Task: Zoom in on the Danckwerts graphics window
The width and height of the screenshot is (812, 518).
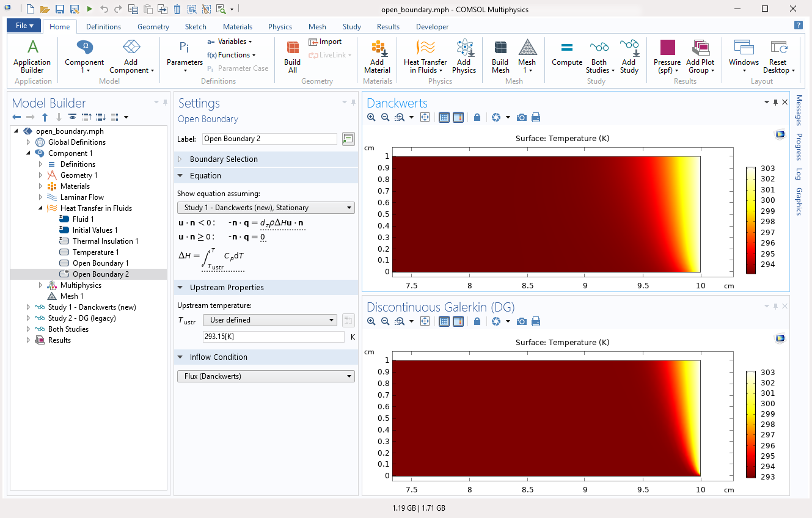Action: [371, 117]
